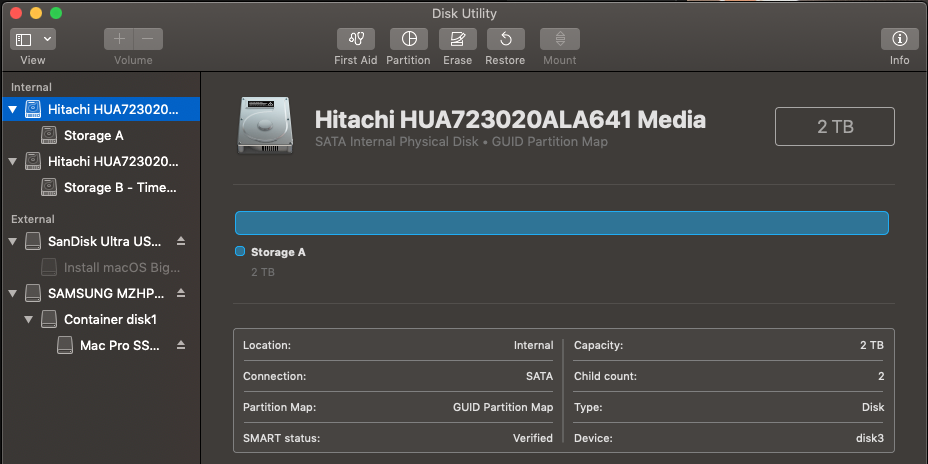Minimize the Disk Utility window

click(x=36, y=13)
